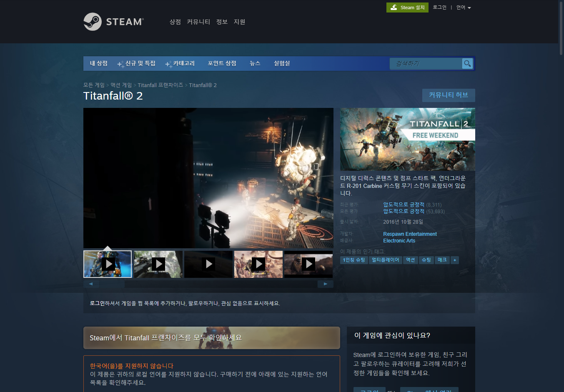Click the 이 게임에 관심이 있나요? heading
The height and width of the screenshot is (392, 564).
(392, 335)
